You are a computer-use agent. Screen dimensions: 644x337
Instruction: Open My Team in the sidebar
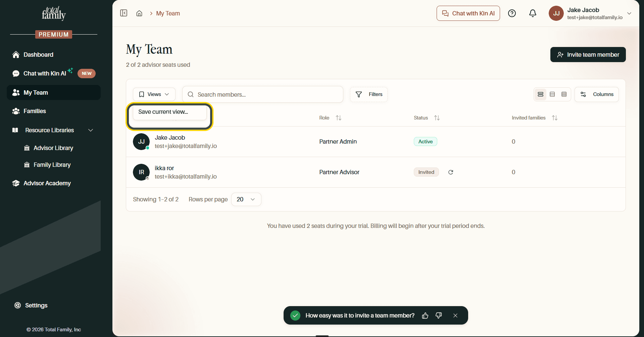[54, 93]
